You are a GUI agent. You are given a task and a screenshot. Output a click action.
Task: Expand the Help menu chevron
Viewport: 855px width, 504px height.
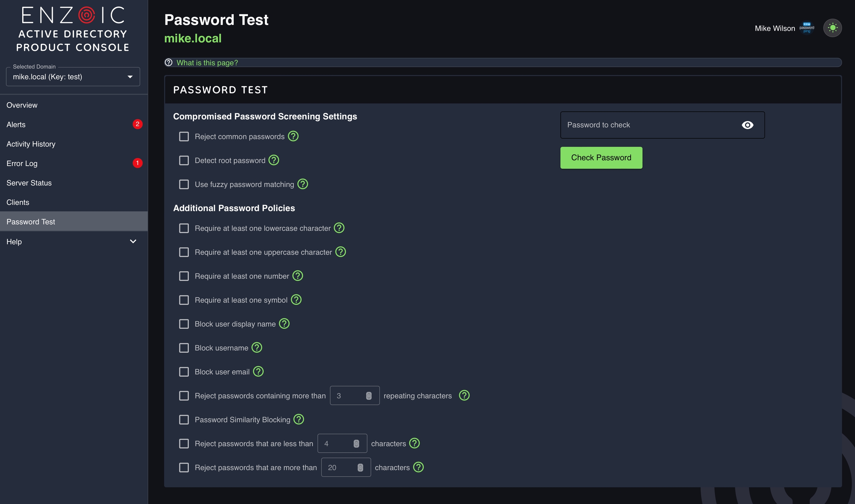pos(133,241)
